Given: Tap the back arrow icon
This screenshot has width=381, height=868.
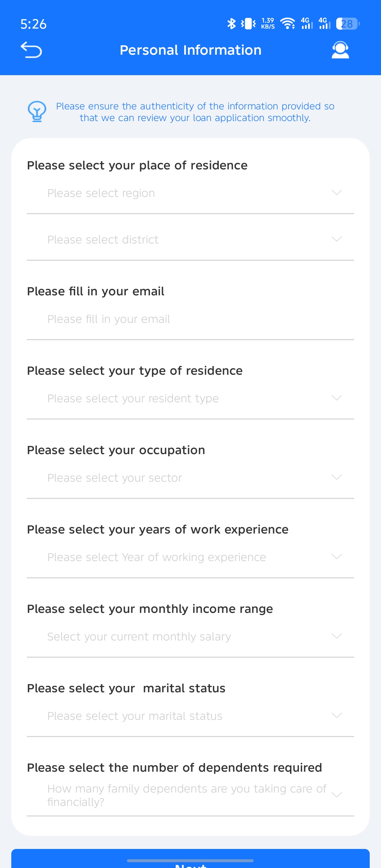Looking at the screenshot, I should [x=31, y=50].
